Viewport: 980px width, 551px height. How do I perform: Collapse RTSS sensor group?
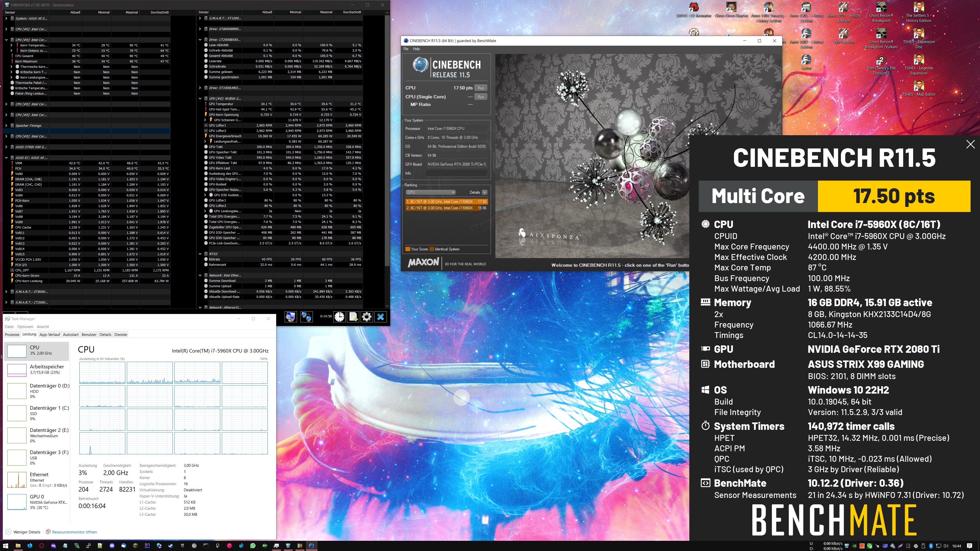pos(200,254)
